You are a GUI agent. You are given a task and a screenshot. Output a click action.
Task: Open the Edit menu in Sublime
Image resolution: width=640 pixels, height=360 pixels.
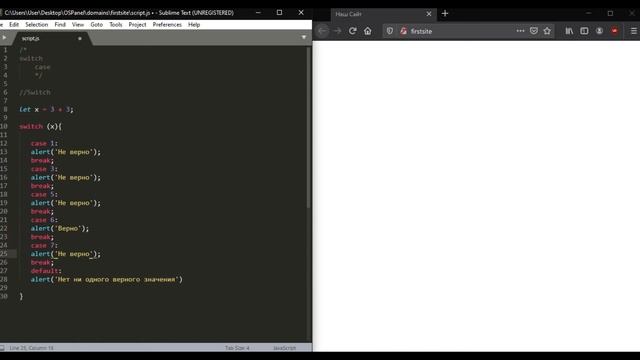coord(14,24)
